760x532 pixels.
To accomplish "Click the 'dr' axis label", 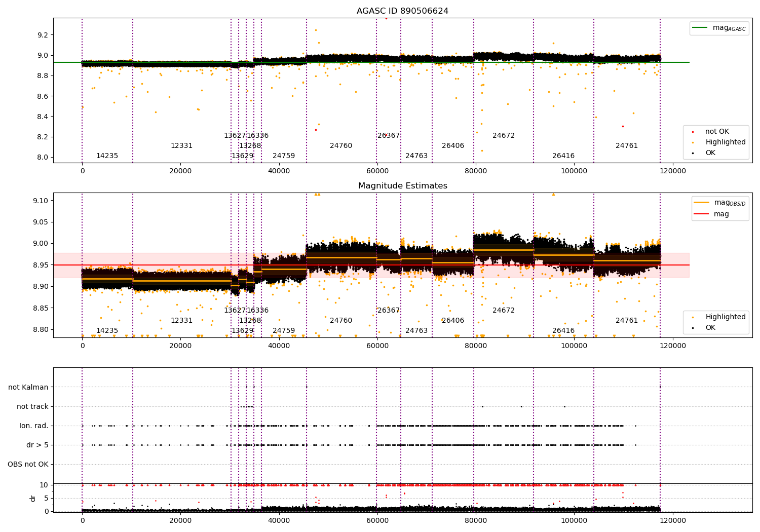I will click(33, 498).
